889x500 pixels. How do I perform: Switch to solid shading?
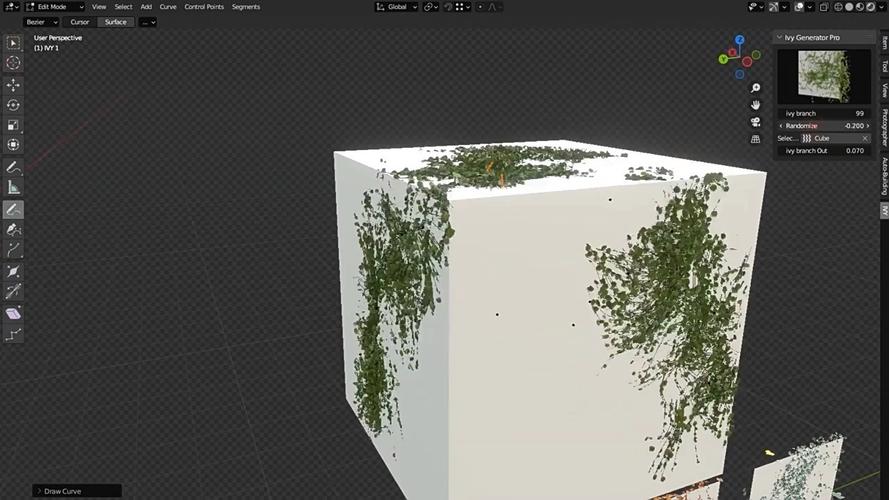tap(849, 7)
